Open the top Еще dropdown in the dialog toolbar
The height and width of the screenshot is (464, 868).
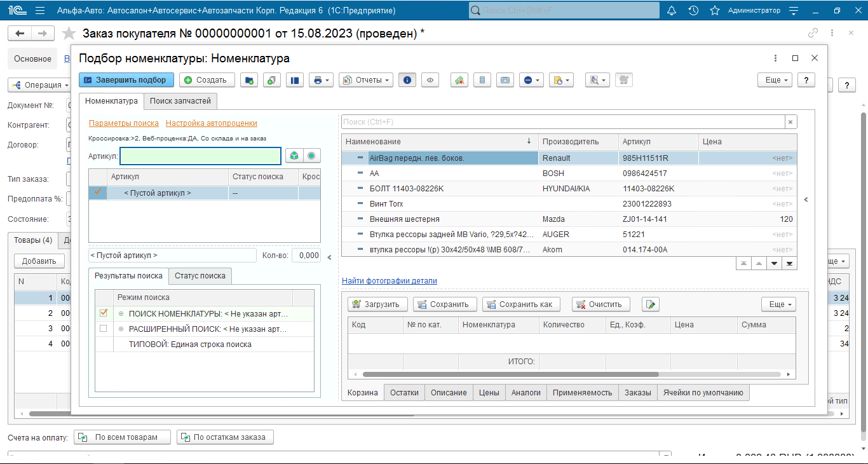(775, 80)
